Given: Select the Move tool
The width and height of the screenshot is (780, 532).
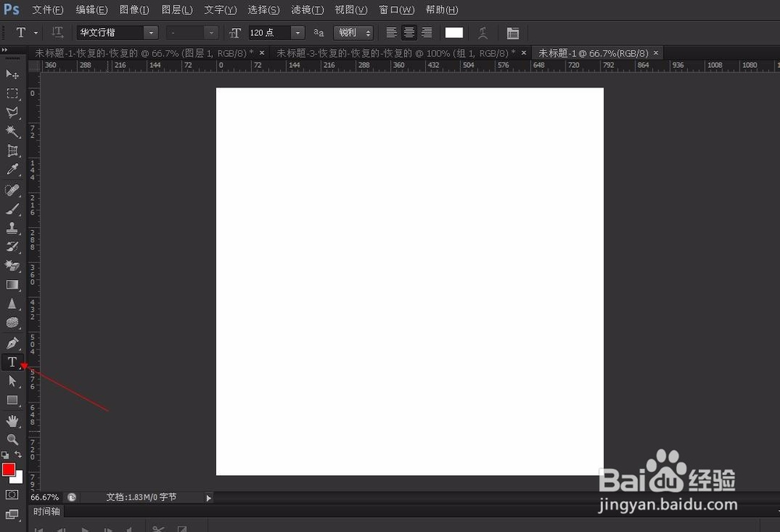Looking at the screenshot, I should [x=12, y=75].
